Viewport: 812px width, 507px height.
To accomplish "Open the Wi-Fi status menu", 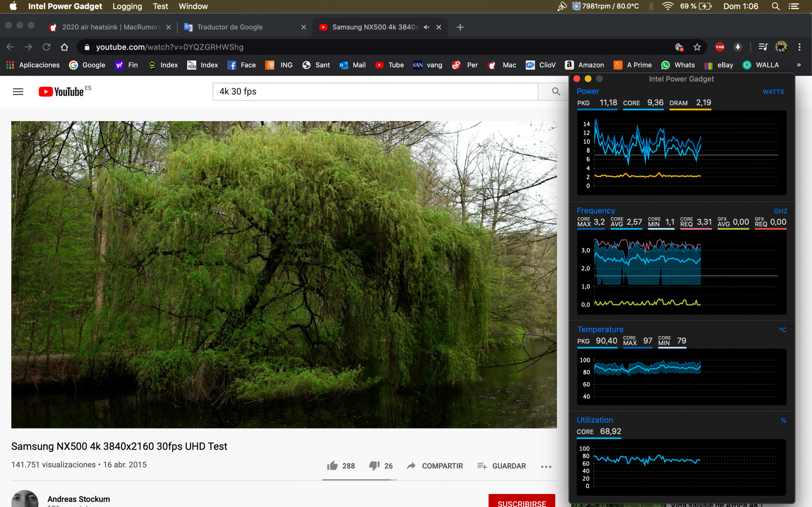I will (667, 6).
